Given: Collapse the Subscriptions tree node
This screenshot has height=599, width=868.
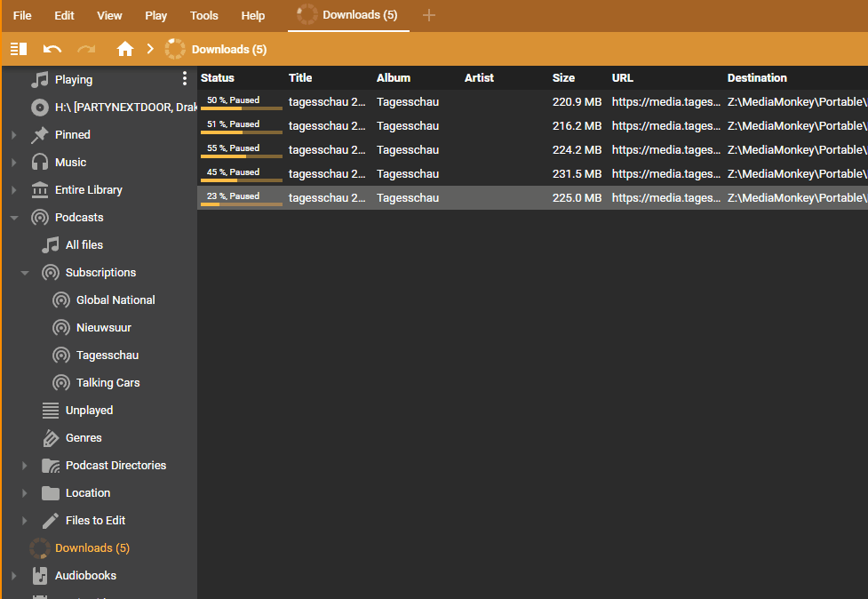Looking at the screenshot, I should point(25,273).
